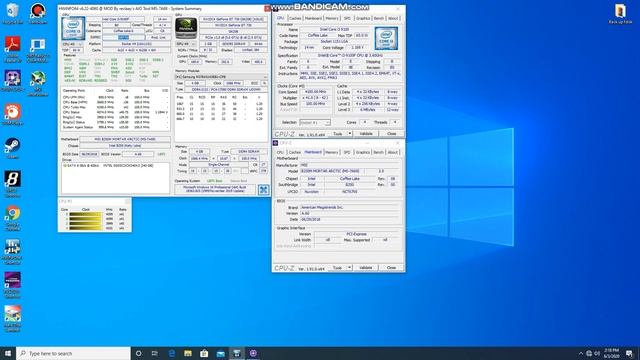
Task: Switch to HWiNFO via its taskbar icon
Action: pyautogui.click(x=237, y=353)
